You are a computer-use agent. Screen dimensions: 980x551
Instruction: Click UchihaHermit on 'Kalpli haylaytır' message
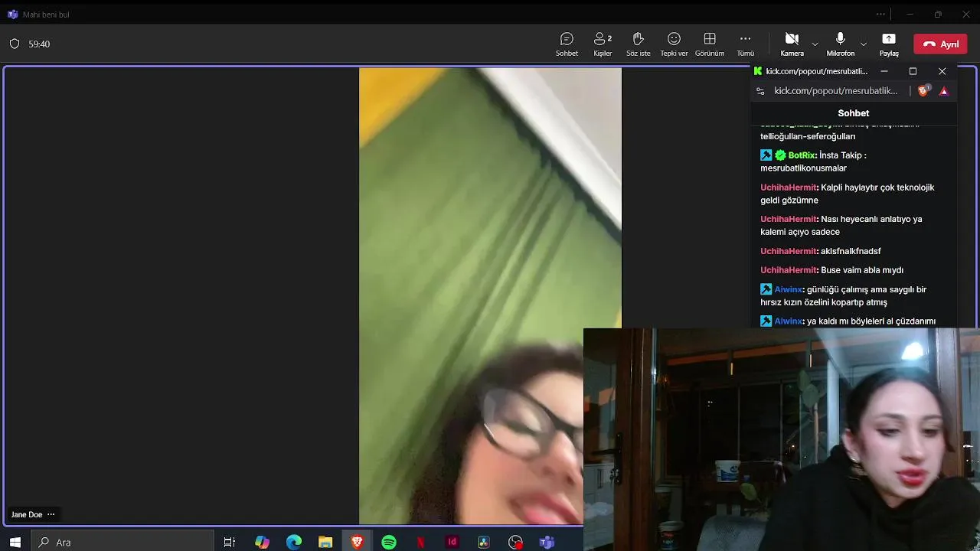point(789,187)
